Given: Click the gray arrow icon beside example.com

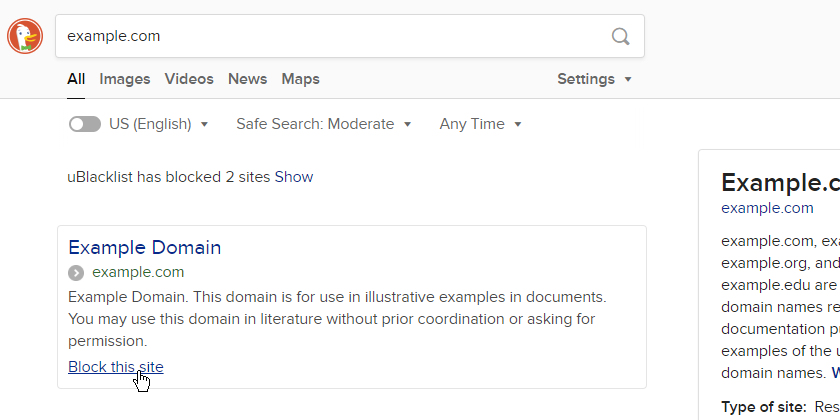Looking at the screenshot, I should coord(76,273).
